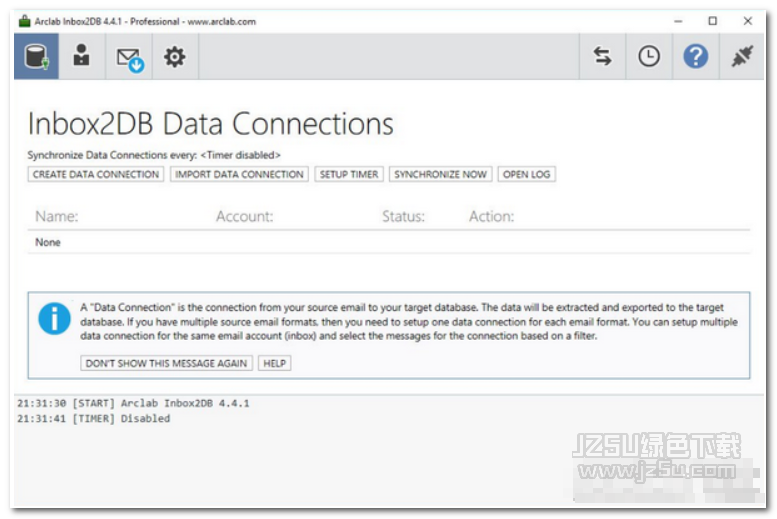Minimize the Arclab Inbox2DB window
Image resolution: width=777 pixels, height=519 pixels.
[678, 21]
